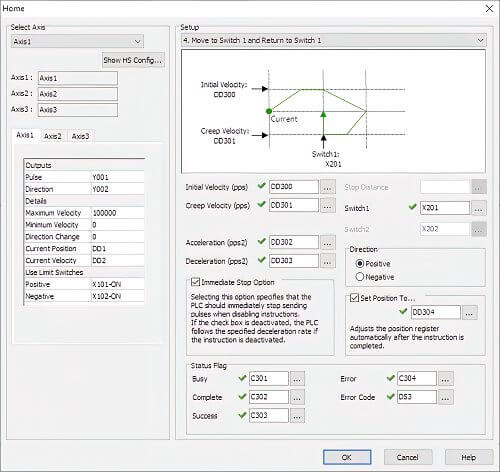
Task: Browse tag for Complete status flag
Action: 297,397
